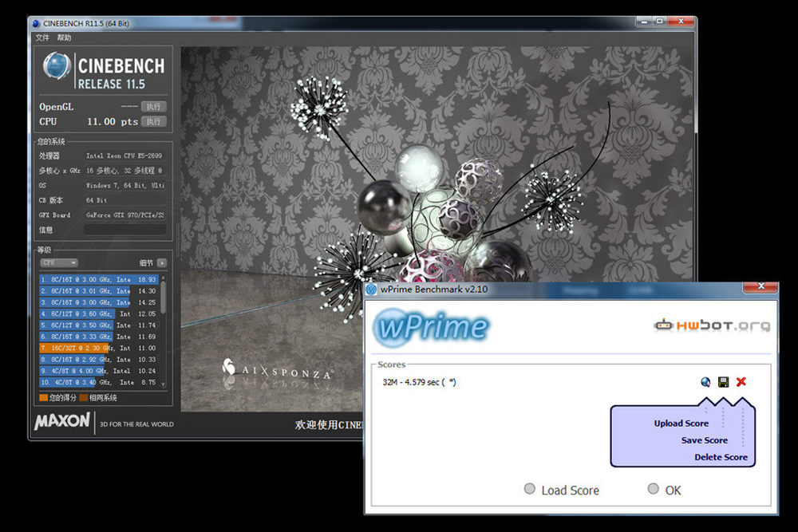This screenshot has height=532, width=798.
Task: Select rank 3 entry scoring 14.25
Action: 99,302
